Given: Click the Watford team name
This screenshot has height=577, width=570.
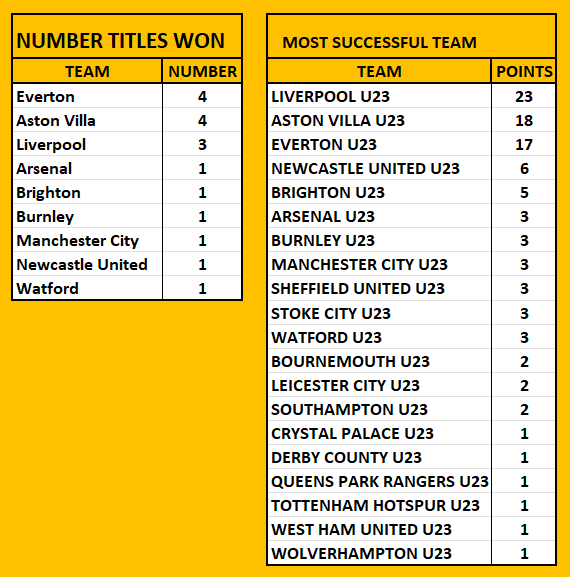Looking at the screenshot, I should point(47,288).
